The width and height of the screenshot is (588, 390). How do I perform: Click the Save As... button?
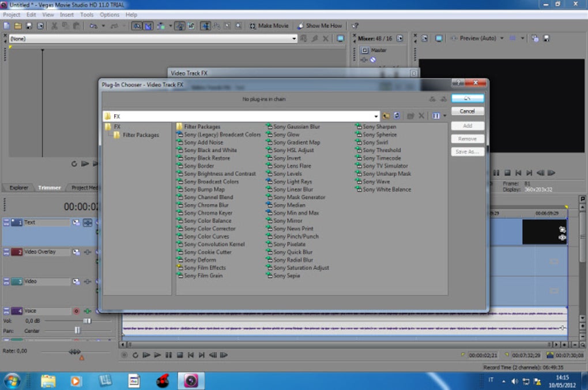tap(468, 152)
